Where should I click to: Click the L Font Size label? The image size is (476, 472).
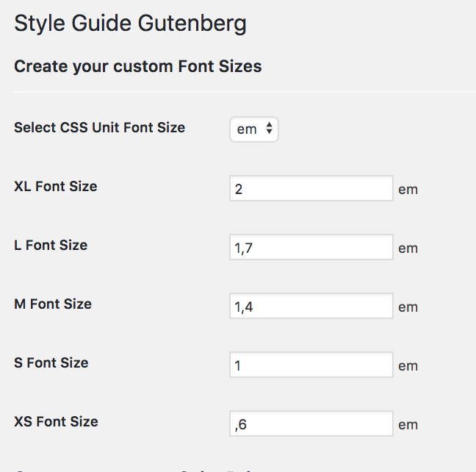click(51, 245)
